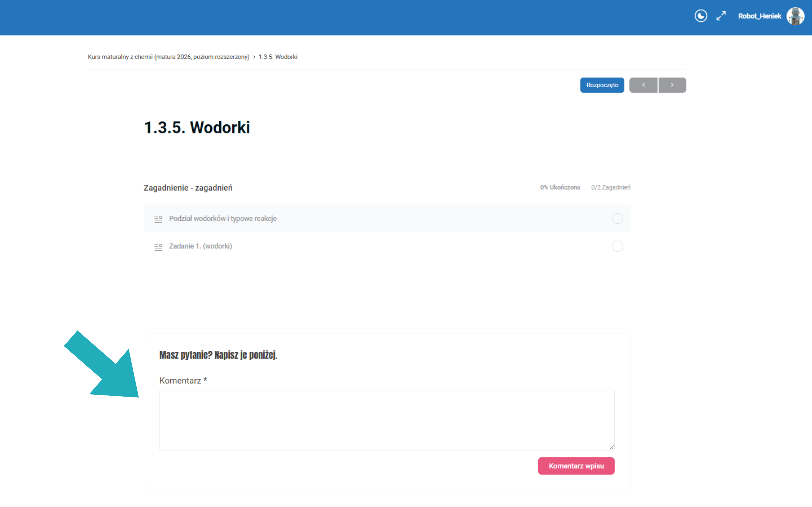The width and height of the screenshot is (812, 507).
Task: Click the Rozpoczęto status button
Action: coord(602,85)
